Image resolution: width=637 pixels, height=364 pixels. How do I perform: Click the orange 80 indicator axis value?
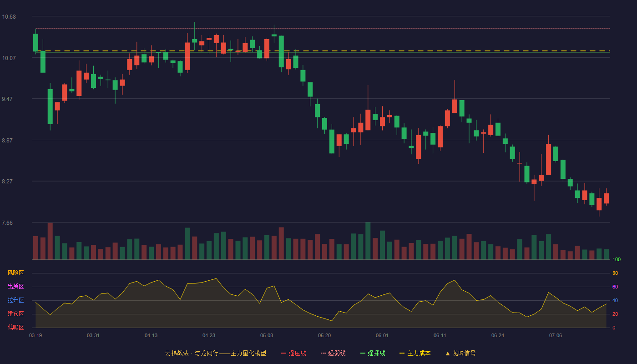coord(615,273)
